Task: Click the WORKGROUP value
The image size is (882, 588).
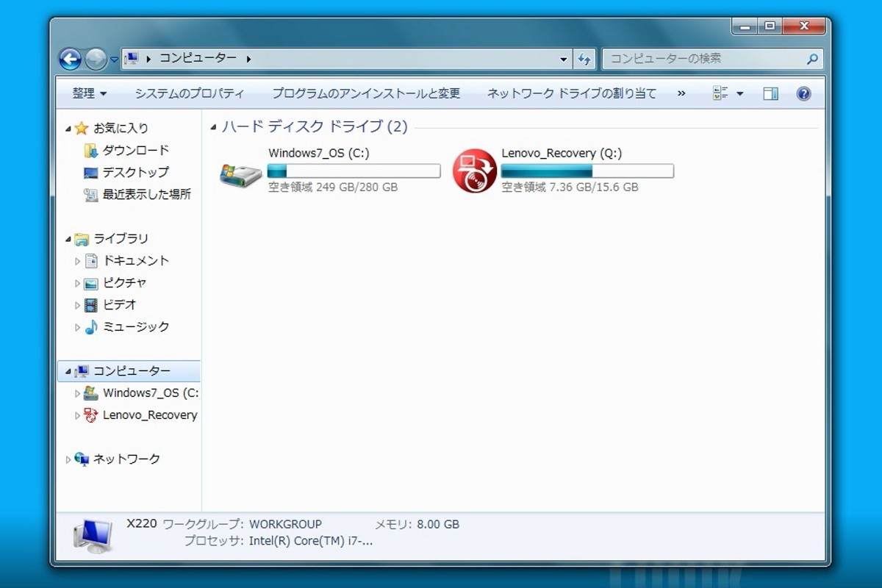Action: point(285,524)
